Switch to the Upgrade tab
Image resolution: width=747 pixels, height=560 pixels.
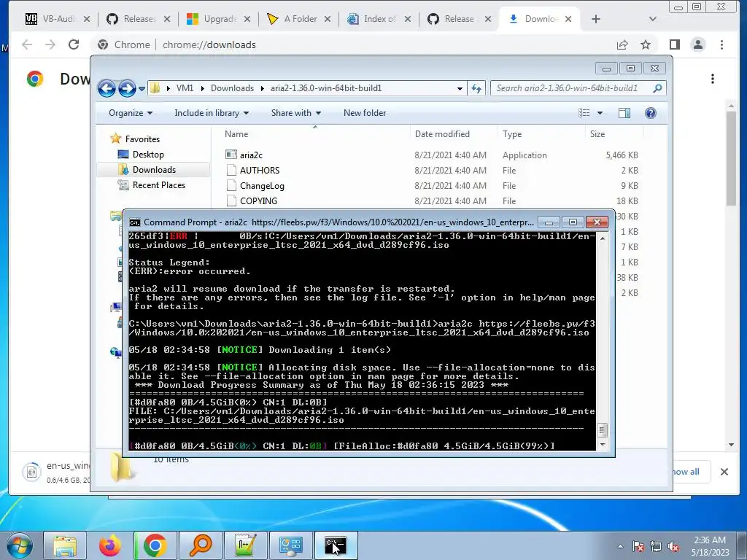click(x=218, y=19)
